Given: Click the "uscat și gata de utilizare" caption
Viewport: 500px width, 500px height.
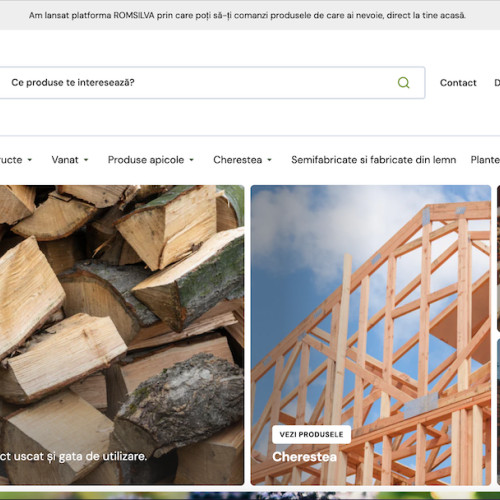Looking at the screenshot, I should click(x=80, y=456).
